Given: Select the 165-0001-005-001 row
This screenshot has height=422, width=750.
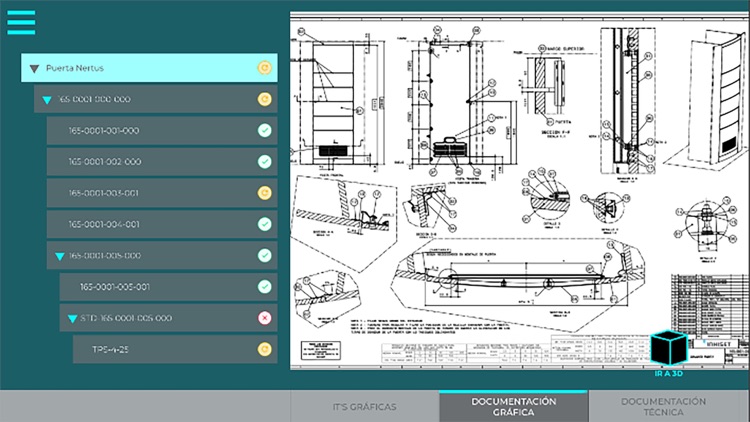Looking at the screenshot, I should tap(168, 287).
